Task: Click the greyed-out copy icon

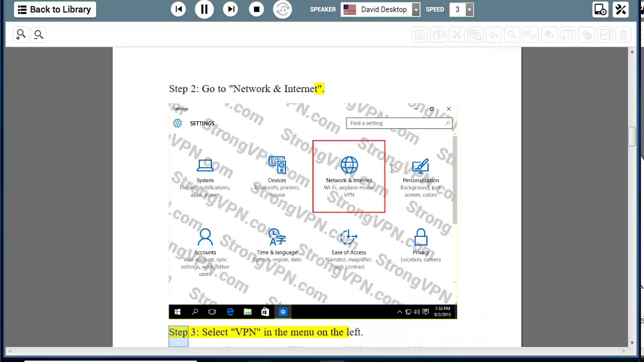Action: coord(438,35)
